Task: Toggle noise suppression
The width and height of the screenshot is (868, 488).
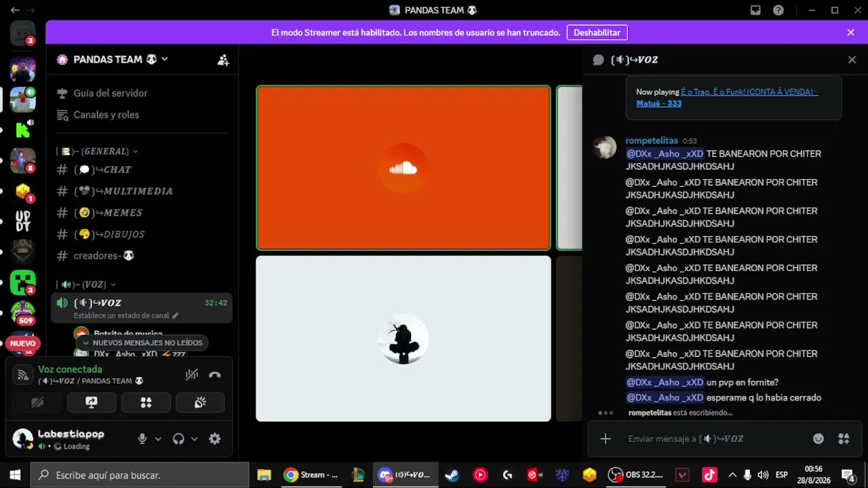Action: pos(192,374)
